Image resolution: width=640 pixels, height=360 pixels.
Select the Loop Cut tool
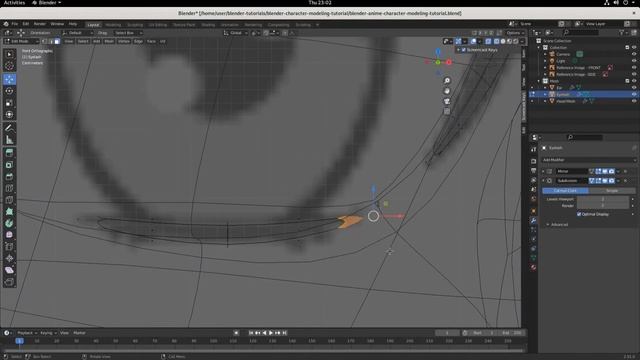pos(9,189)
